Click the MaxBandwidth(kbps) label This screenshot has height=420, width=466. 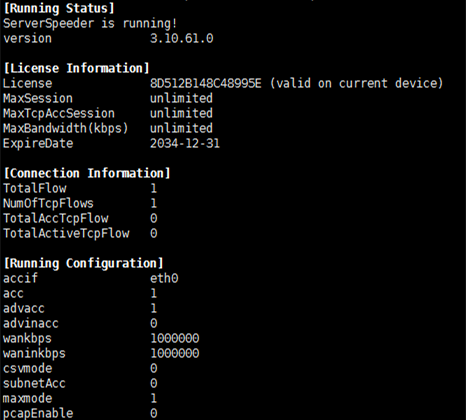[66, 128]
